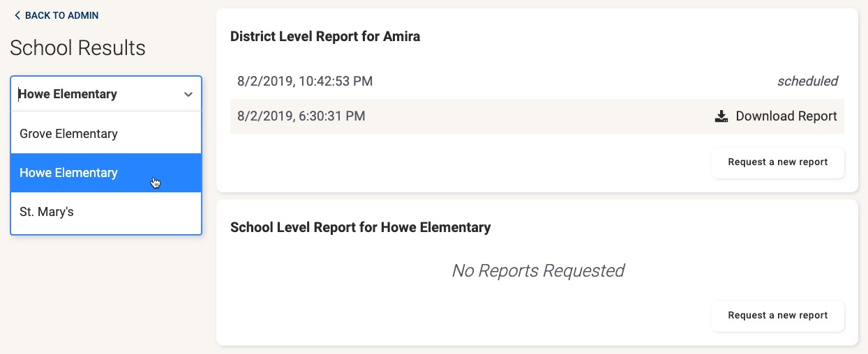Viewport: 868px width, 354px height.
Task: Click the Download Report text link
Action: pyautogui.click(x=786, y=116)
